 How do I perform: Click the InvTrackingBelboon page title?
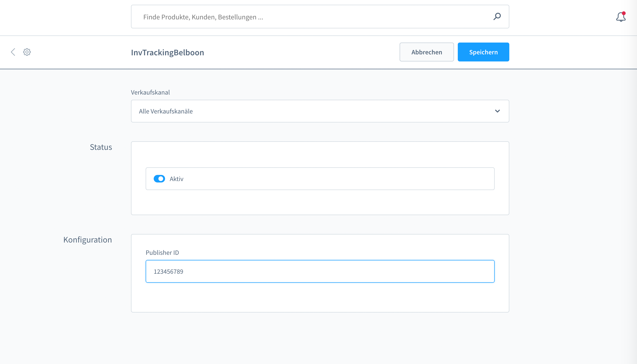click(168, 52)
